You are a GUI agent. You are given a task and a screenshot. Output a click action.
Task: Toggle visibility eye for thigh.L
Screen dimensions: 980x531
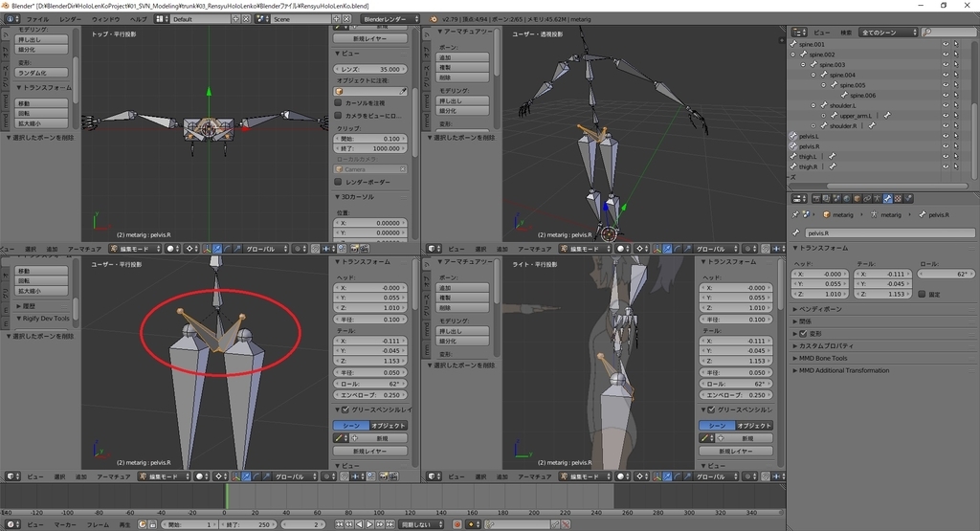pyautogui.click(x=946, y=157)
